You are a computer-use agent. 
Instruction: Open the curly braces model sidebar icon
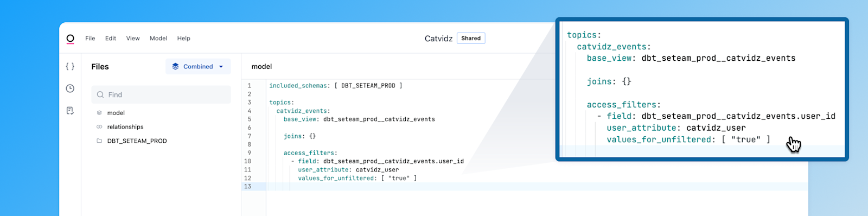[x=70, y=66]
